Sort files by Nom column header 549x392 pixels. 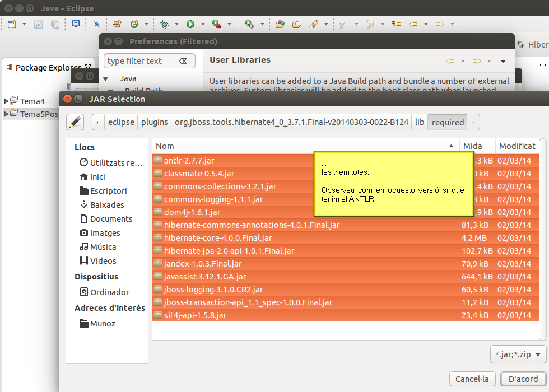coord(305,146)
